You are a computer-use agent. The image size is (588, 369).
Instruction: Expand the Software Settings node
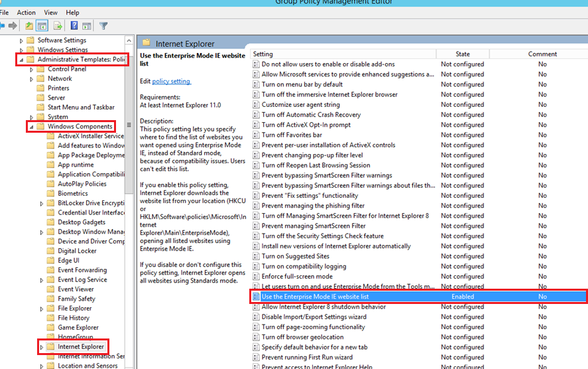click(x=21, y=40)
